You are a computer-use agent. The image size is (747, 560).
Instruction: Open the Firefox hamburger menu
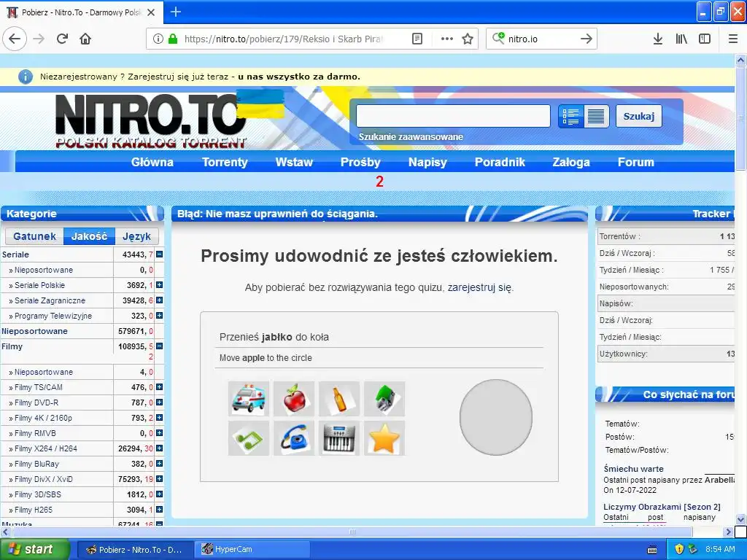coord(733,39)
